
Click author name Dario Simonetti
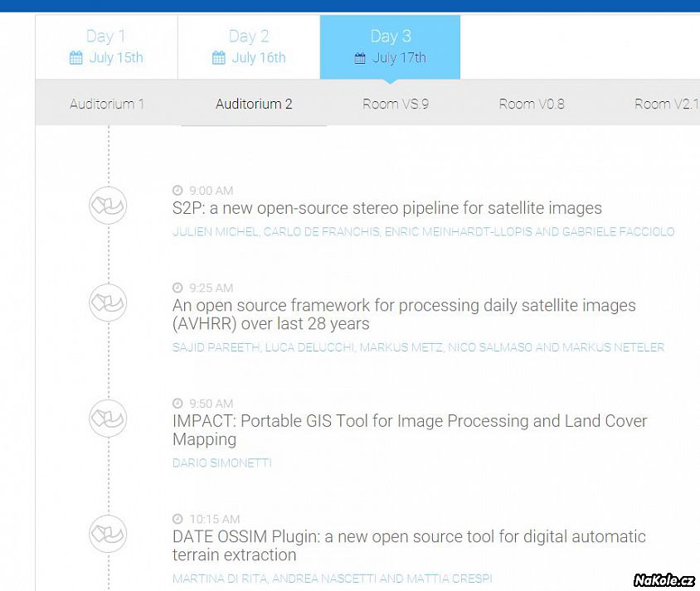click(221, 463)
